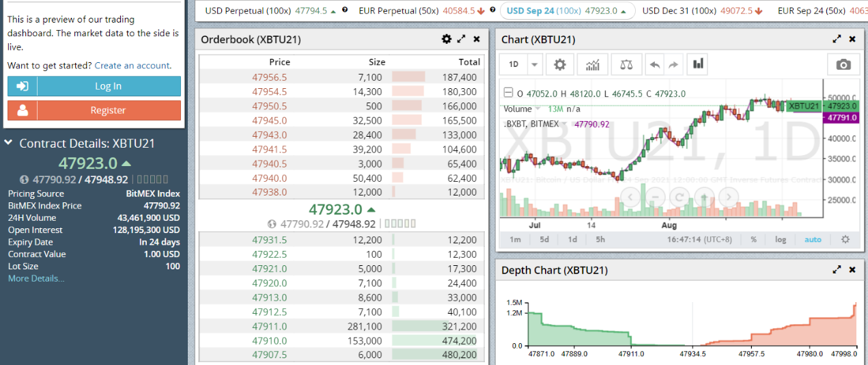The width and height of the screenshot is (868, 365).
Task: Select the 5d time range
Action: tap(544, 239)
